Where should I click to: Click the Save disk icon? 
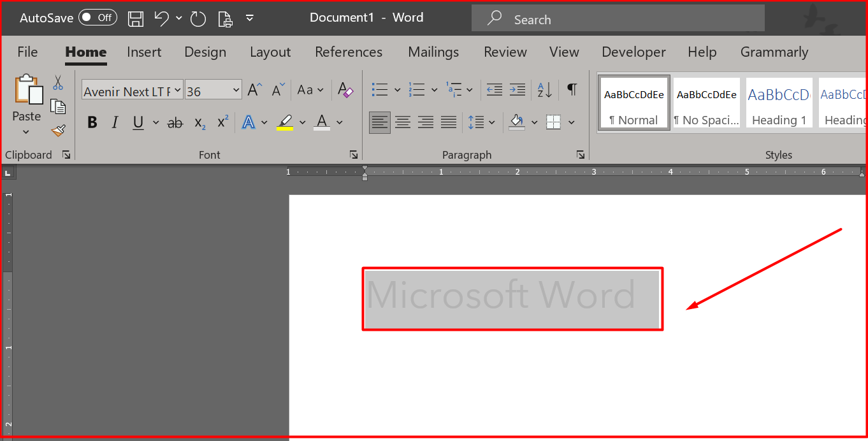pos(136,18)
